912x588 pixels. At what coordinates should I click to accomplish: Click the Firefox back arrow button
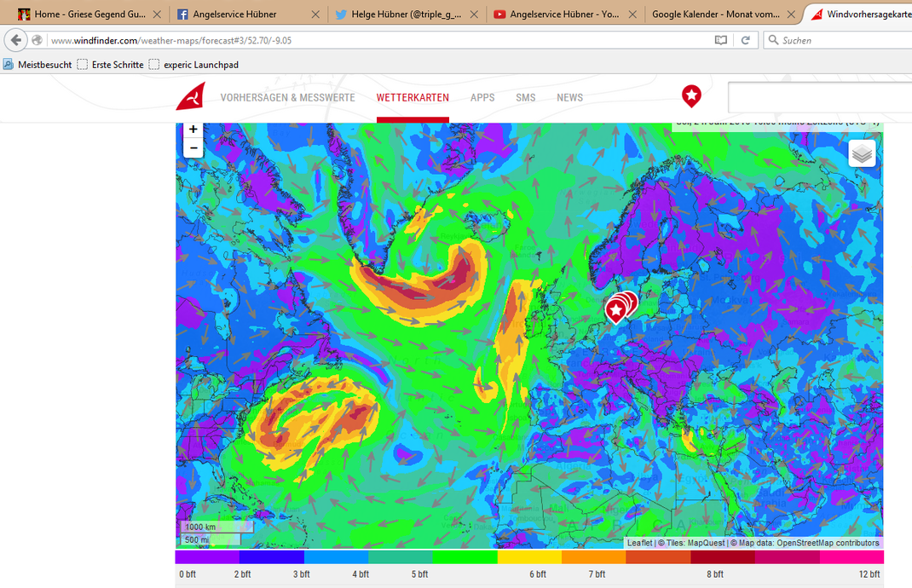(15, 40)
